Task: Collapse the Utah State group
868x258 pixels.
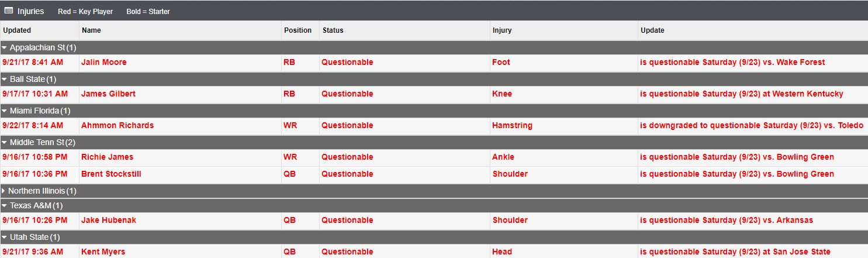Action: click(x=4, y=237)
